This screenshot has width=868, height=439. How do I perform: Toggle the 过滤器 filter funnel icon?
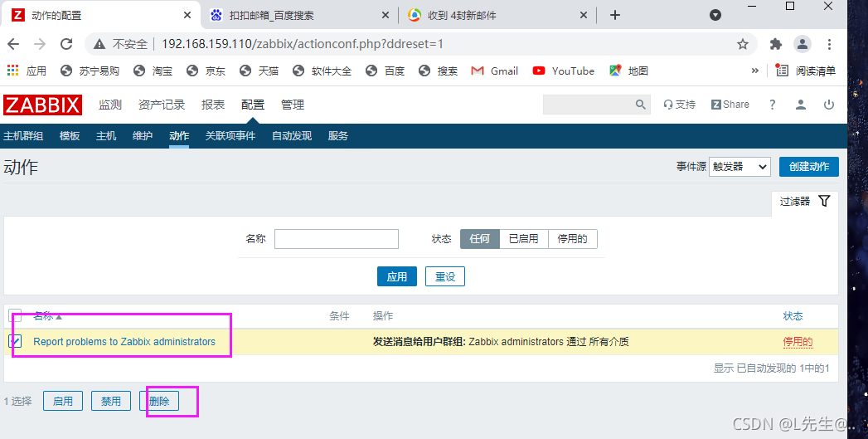click(x=824, y=201)
